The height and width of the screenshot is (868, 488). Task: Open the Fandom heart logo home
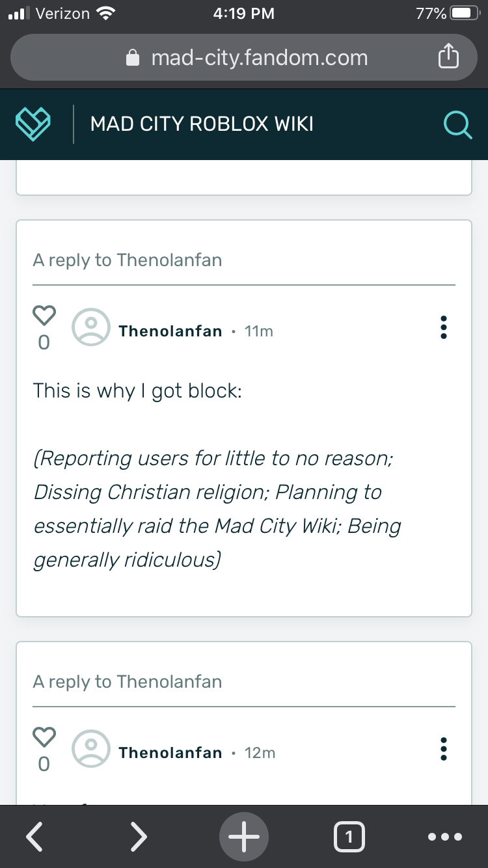click(x=33, y=124)
